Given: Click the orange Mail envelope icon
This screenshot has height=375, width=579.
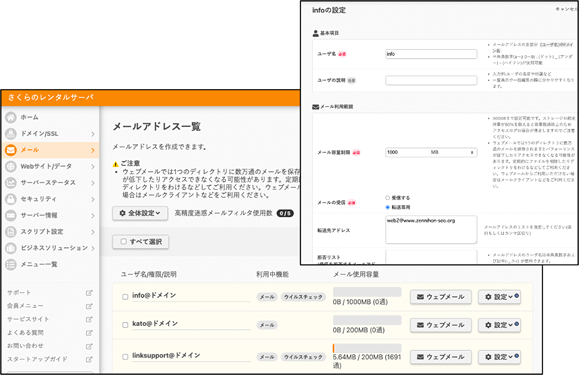Looking at the screenshot, I should [x=11, y=150].
